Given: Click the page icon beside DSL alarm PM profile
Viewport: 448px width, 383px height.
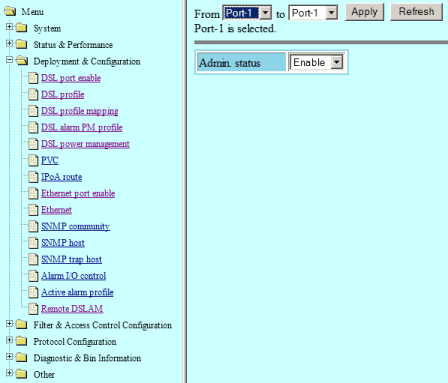Looking at the screenshot, I should point(33,127).
